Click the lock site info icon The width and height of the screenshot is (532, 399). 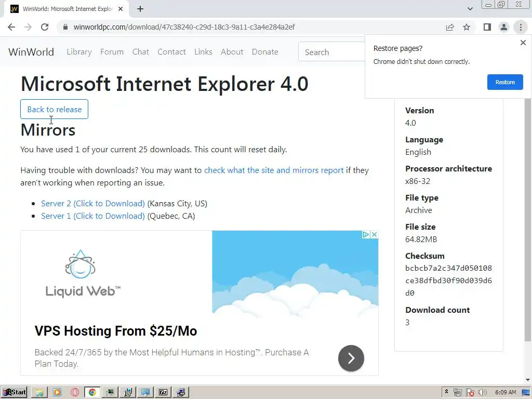66,27
